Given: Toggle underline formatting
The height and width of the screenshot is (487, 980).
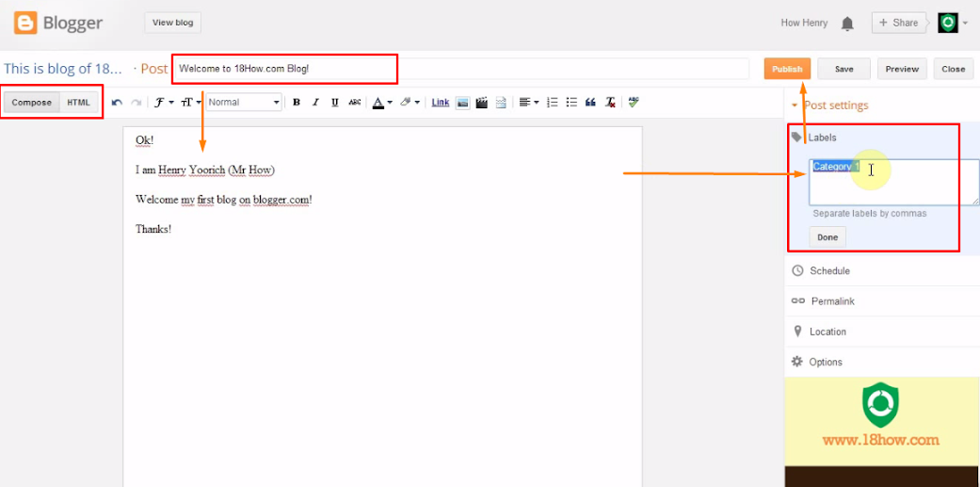Looking at the screenshot, I should click(335, 103).
